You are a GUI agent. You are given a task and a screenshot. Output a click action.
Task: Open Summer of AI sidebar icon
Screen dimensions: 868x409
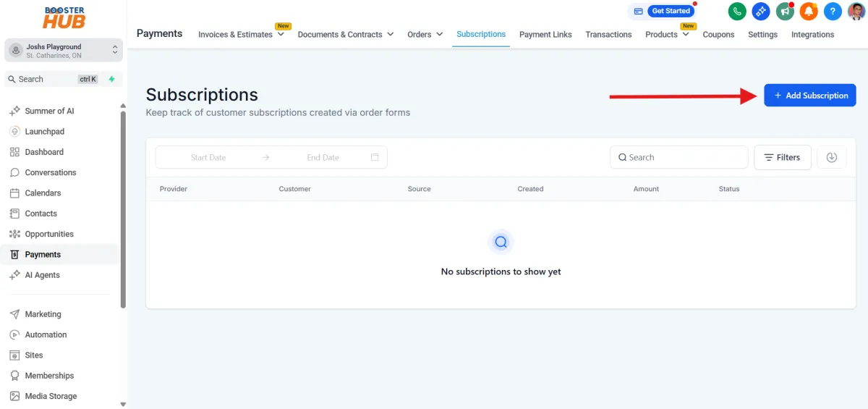(x=14, y=111)
